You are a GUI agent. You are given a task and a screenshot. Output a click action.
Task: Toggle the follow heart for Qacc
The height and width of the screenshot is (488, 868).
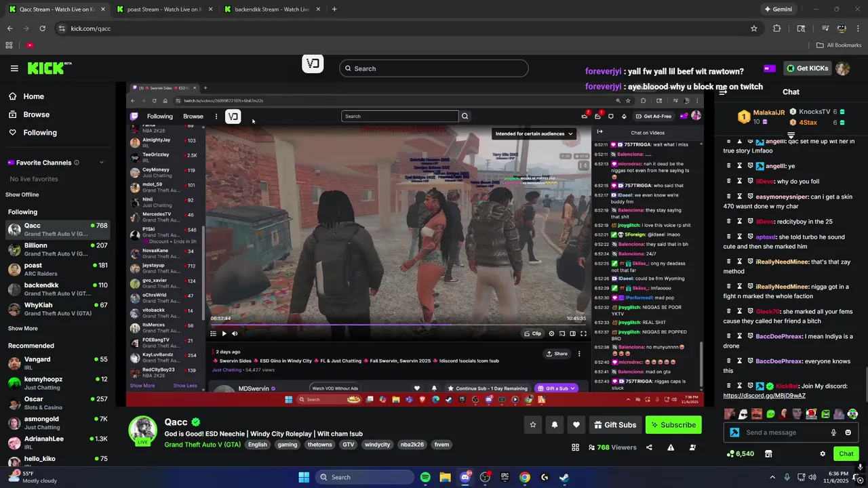[576, 425]
